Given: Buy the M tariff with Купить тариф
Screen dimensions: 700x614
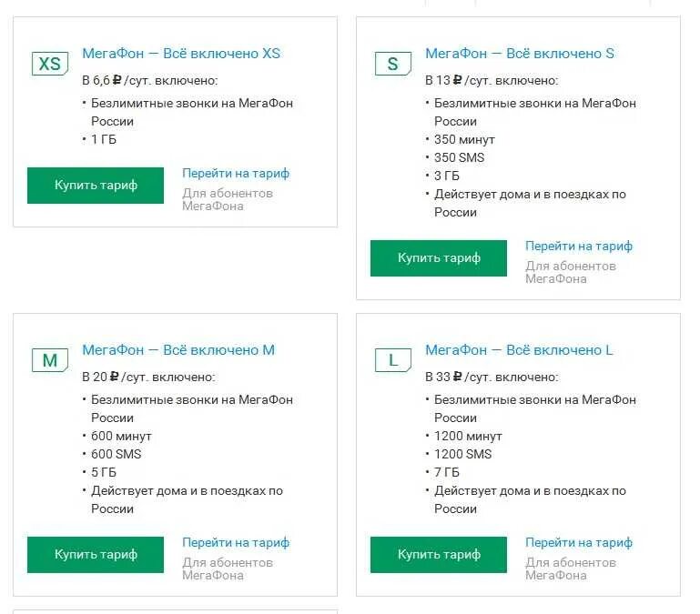Looking at the screenshot, I should coord(96,554).
